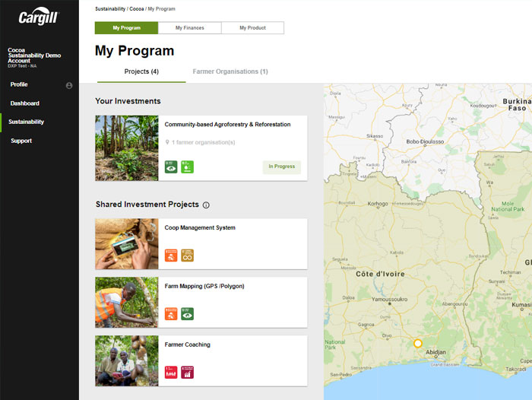The image size is (532, 400).
Task: Click the dark red chart icon on Farmer Coaching
Action: click(187, 372)
